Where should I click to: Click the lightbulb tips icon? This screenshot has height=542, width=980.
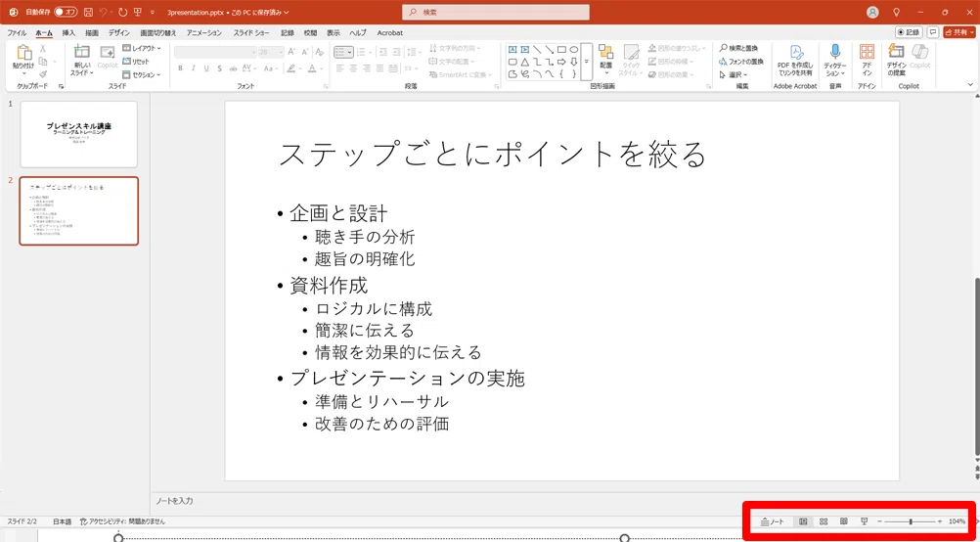tap(897, 12)
